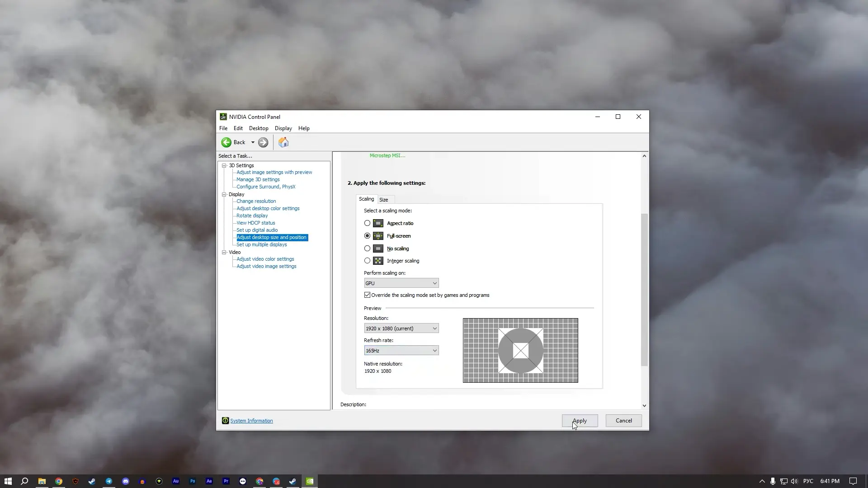868x488 pixels.
Task: Select Full-screen scaling mode
Action: point(367,236)
